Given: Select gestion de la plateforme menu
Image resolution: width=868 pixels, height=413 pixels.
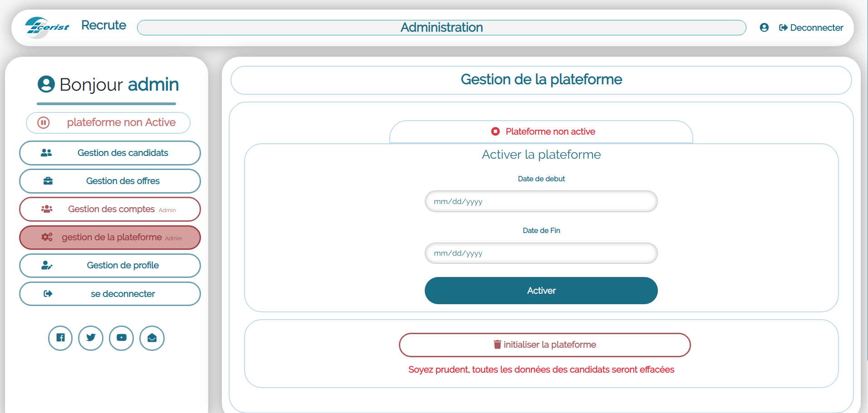Looking at the screenshot, I should tap(110, 238).
